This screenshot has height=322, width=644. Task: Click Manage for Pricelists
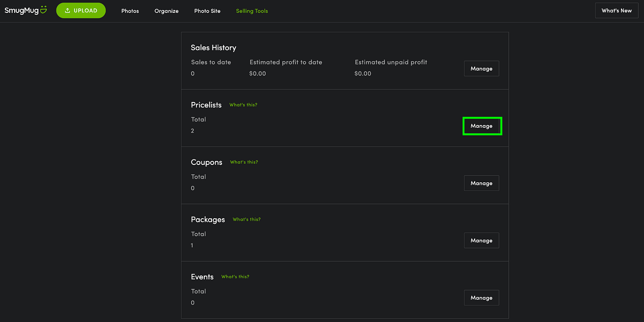coord(482,126)
